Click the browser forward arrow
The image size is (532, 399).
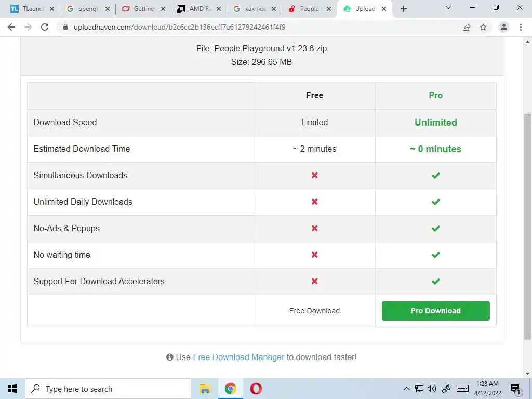coord(28,27)
